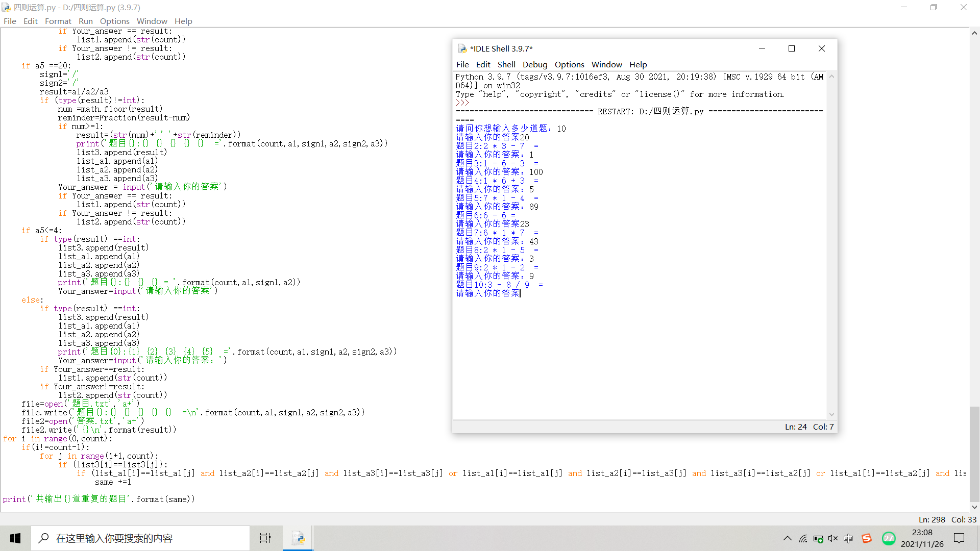The width and height of the screenshot is (980, 551).
Task: Open the Sogou input method tray icon
Action: click(867, 538)
